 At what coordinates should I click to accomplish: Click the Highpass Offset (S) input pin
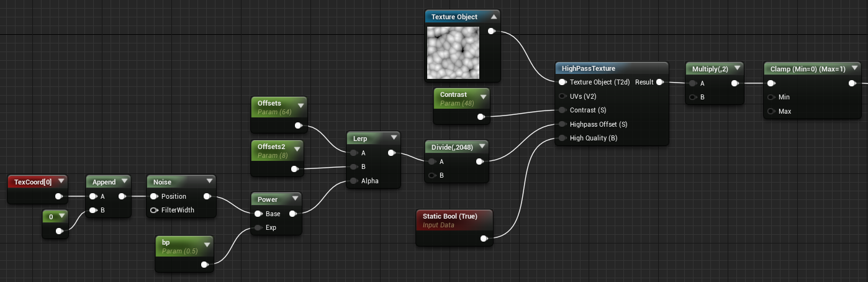[562, 124]
